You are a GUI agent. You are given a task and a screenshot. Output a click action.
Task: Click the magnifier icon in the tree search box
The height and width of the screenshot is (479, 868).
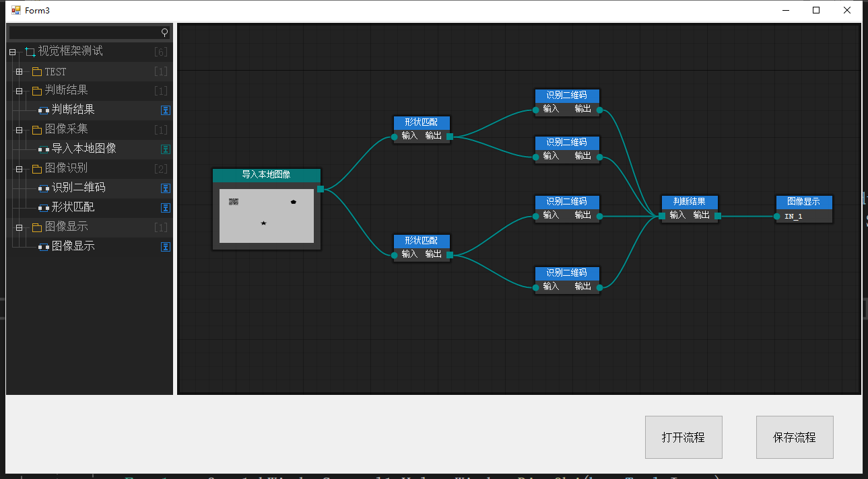165,32
